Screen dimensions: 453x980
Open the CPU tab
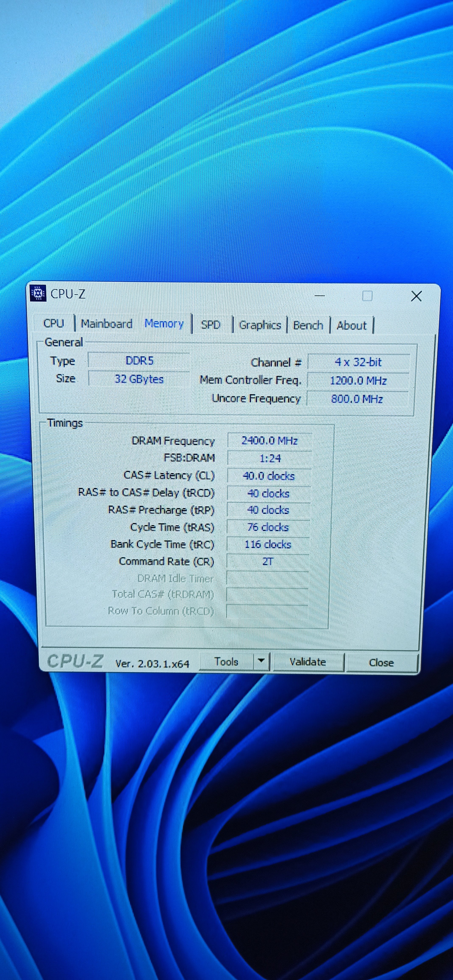[54, 323]
